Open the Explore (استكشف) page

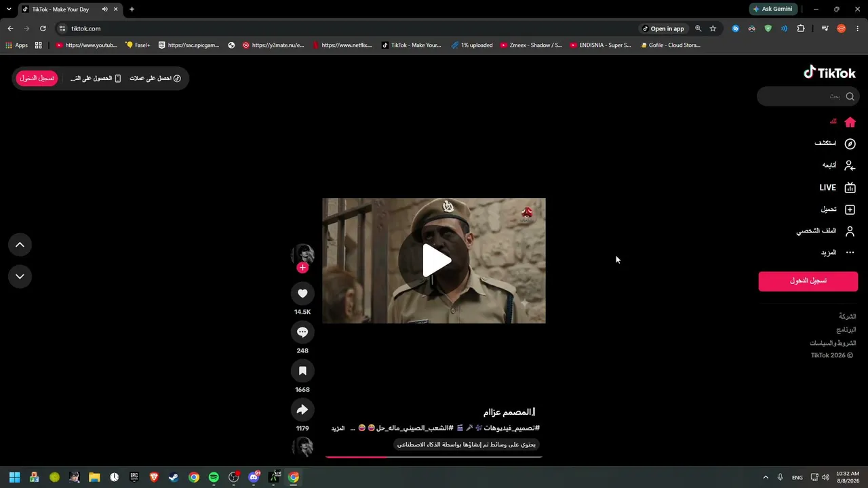click(x=835, y=144)
